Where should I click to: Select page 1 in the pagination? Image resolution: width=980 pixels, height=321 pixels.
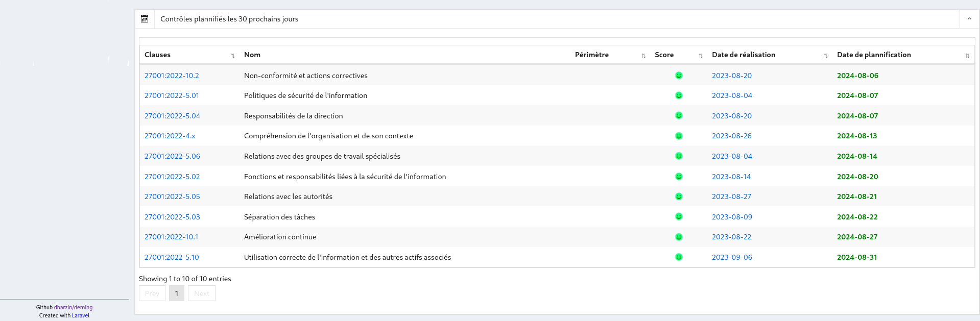[176, 293]
